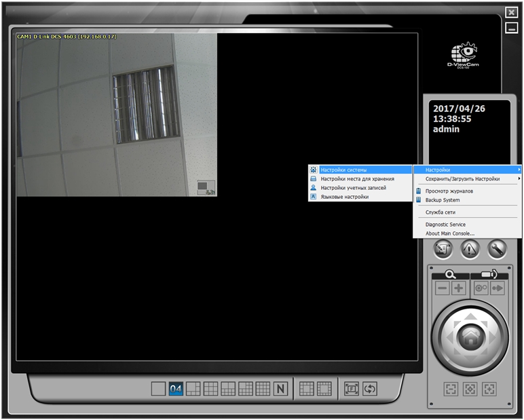
Task: Expand Сохранить/Загрузить Настройки submenu
Action: pos(467,178)
